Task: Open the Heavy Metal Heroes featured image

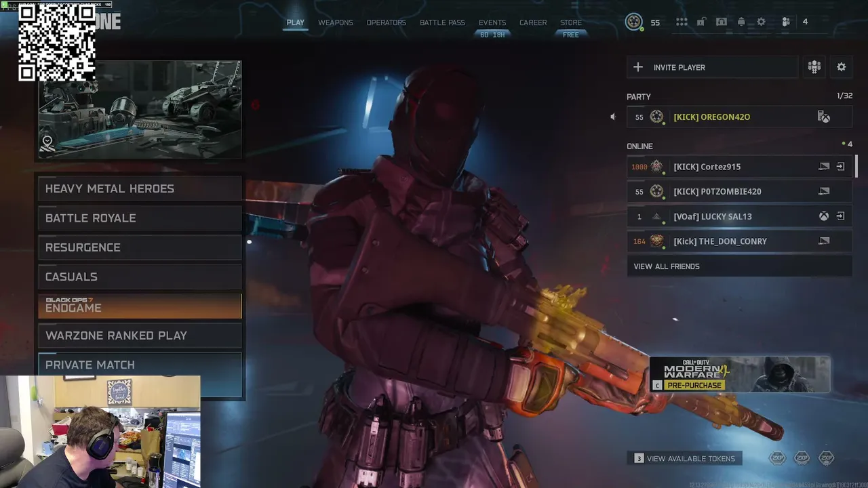Action: [140, 110]
